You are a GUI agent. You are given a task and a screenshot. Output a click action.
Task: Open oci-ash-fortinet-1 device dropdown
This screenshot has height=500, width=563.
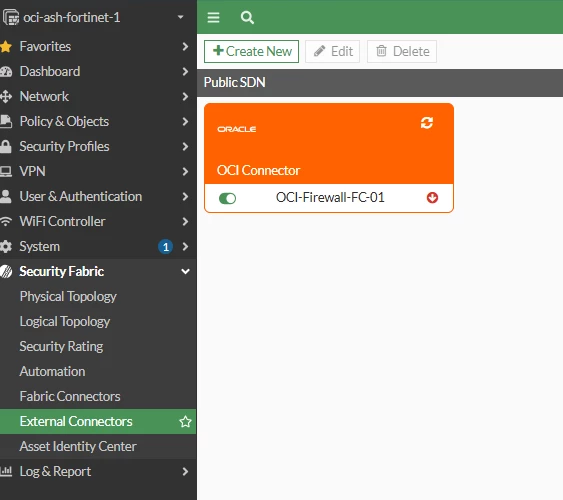tap(181, 17)
